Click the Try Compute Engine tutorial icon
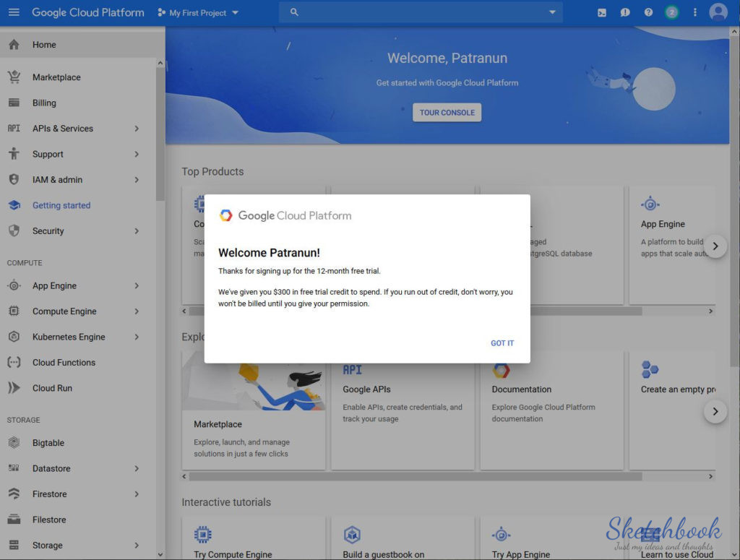The width and height of the screenshot is (740, 560). 203,535
